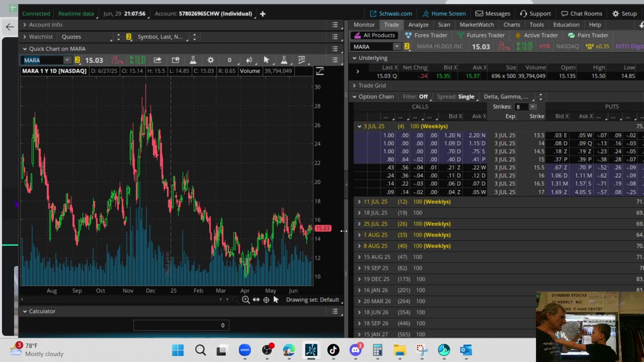Open the MarketWatch tab

tap(476, 25)
